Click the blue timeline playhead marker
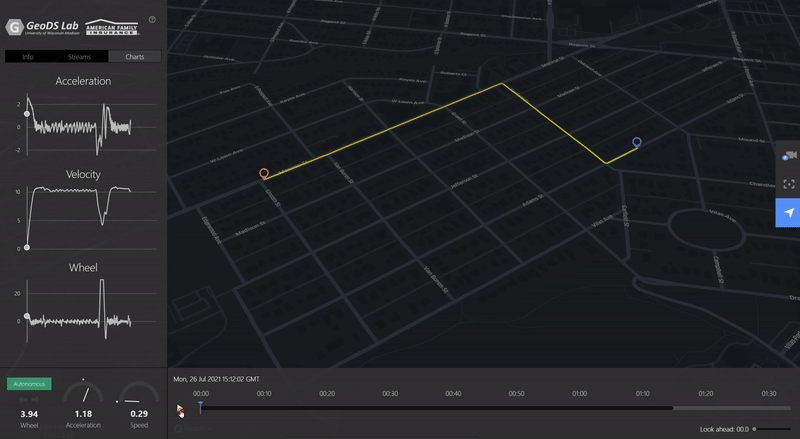 (200, 406)
